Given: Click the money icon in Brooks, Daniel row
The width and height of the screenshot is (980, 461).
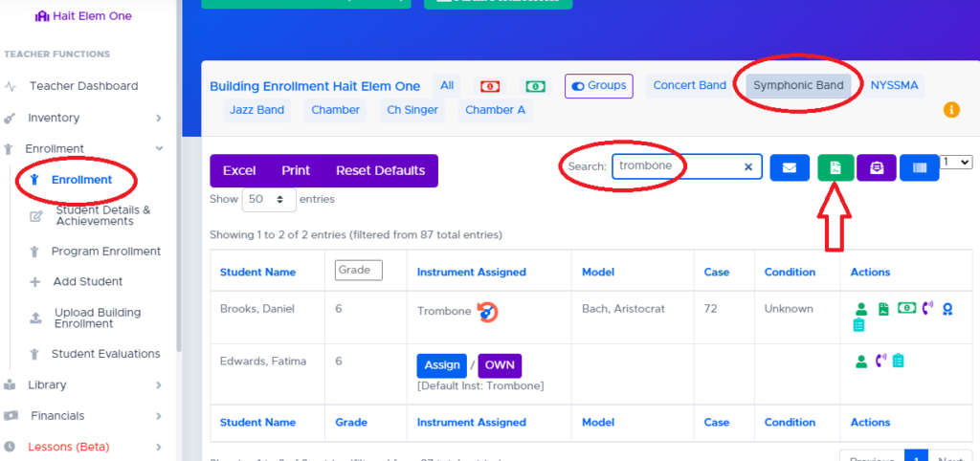Looking at the screenshot, I should point(905,309).
